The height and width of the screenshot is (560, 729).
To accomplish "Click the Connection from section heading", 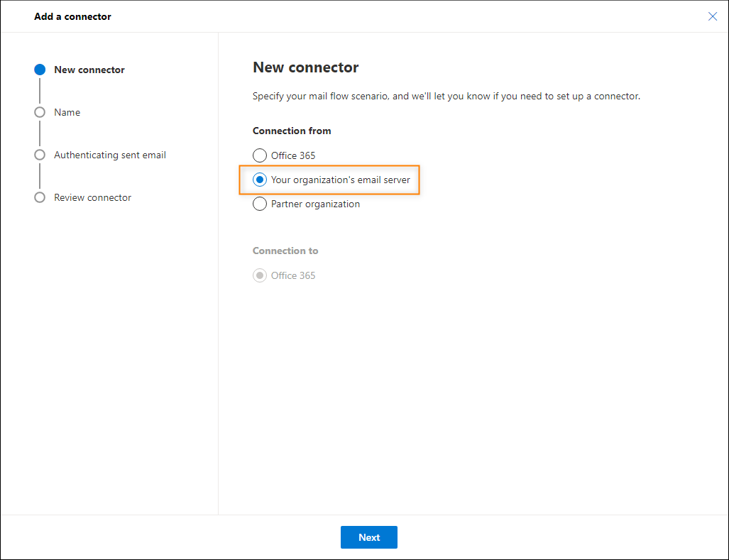I will [x=292, y=131].
